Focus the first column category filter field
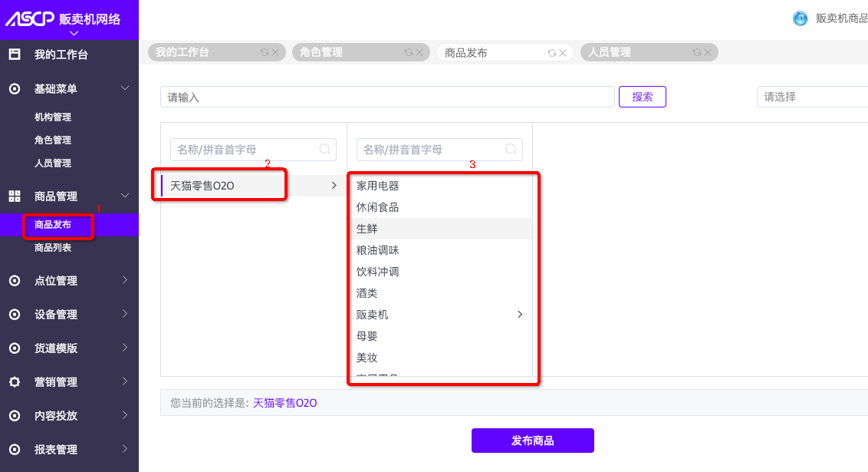The image size is (868, 472). pyautogui.click(x=253, y=150)
